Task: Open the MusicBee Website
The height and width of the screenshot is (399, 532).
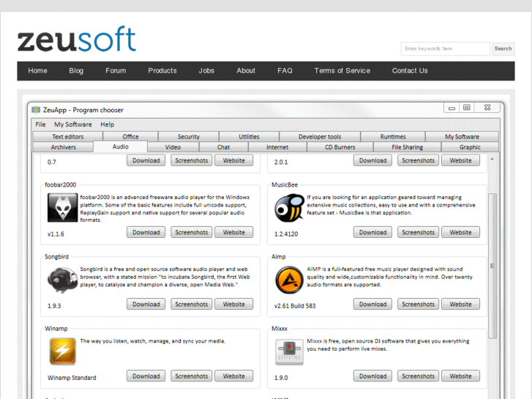Action: coord(460,232)
